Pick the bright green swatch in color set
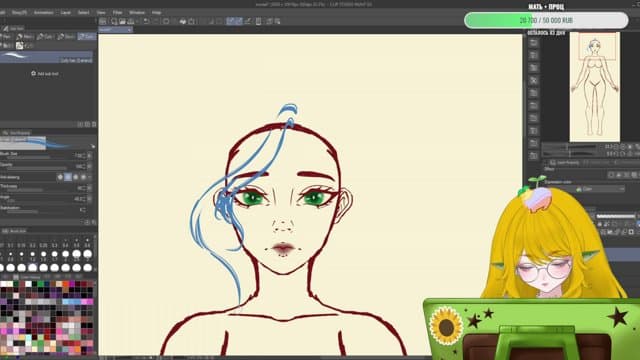This screenshot has height=360, width=640. click(40, 284)
